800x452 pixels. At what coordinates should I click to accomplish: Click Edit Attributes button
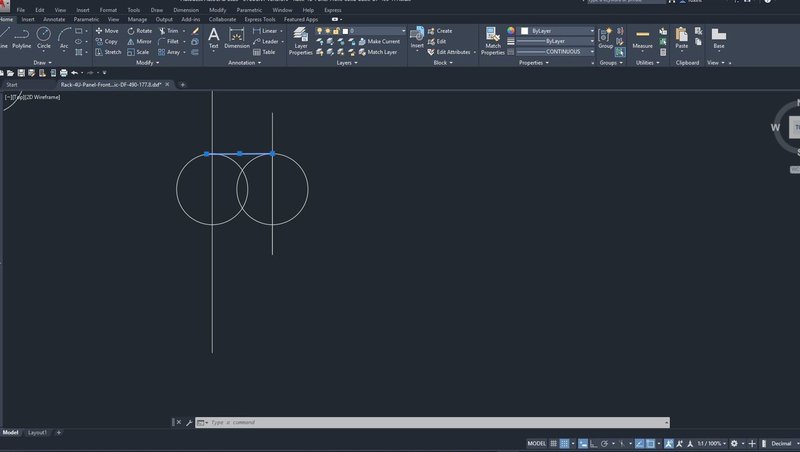(x=449, y=52)
